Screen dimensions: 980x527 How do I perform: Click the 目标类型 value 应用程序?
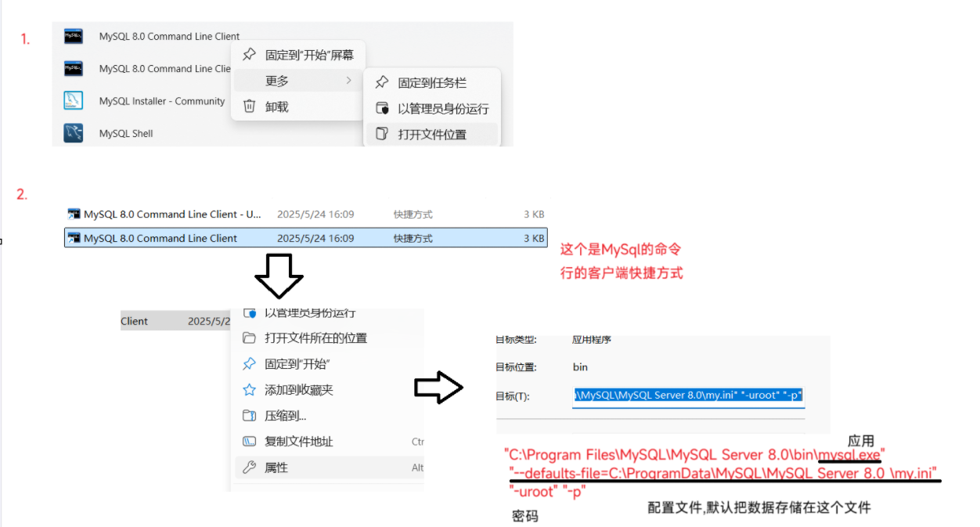(x=592, y=340)
